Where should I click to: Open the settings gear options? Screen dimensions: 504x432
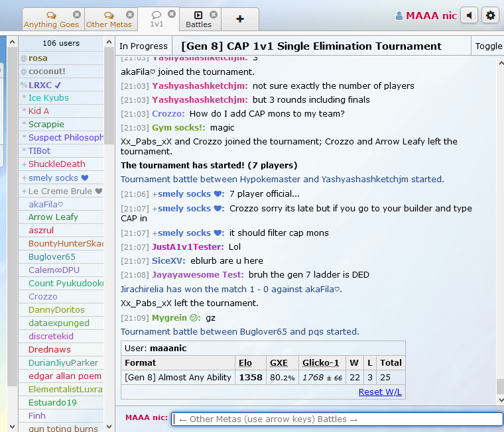pos(490,15)
